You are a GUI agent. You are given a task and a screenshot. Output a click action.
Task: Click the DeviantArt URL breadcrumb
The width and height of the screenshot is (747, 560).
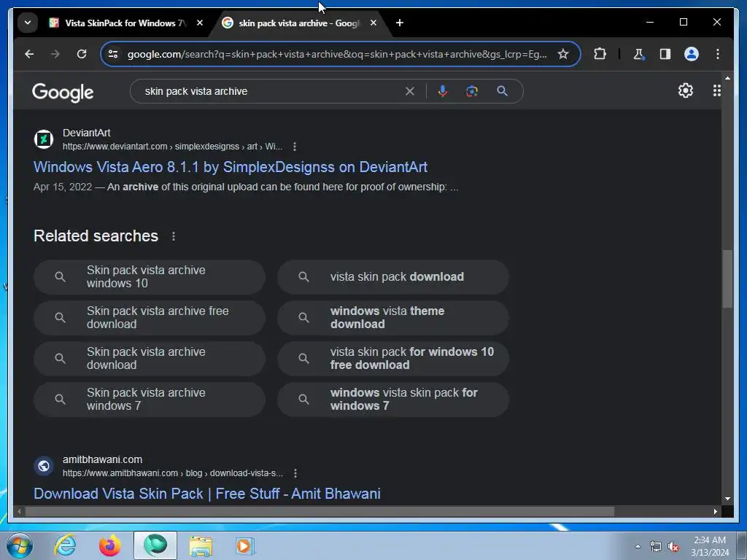point(172,147)
